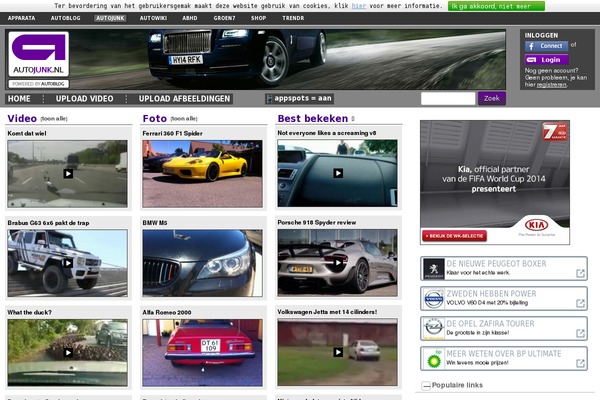
Task: Accept cookies with 'Ik ga akkoord' button
Action: (x=496, y=6)
